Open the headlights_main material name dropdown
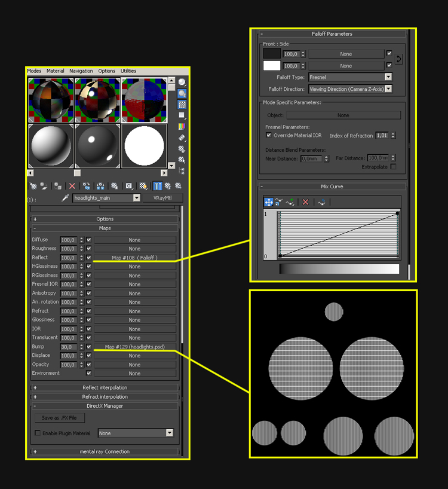 [x=137, y=198]
